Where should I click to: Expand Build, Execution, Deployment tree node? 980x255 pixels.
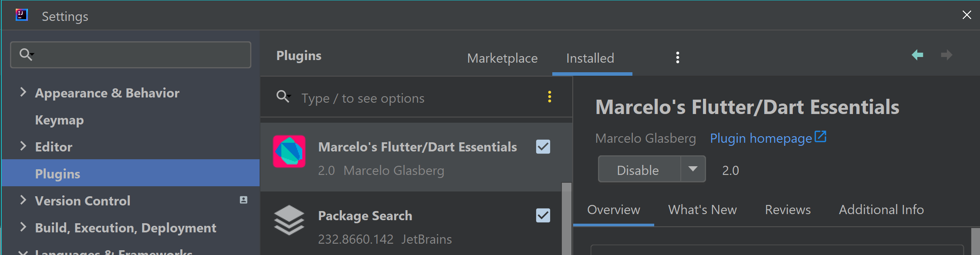pos(23,227)
